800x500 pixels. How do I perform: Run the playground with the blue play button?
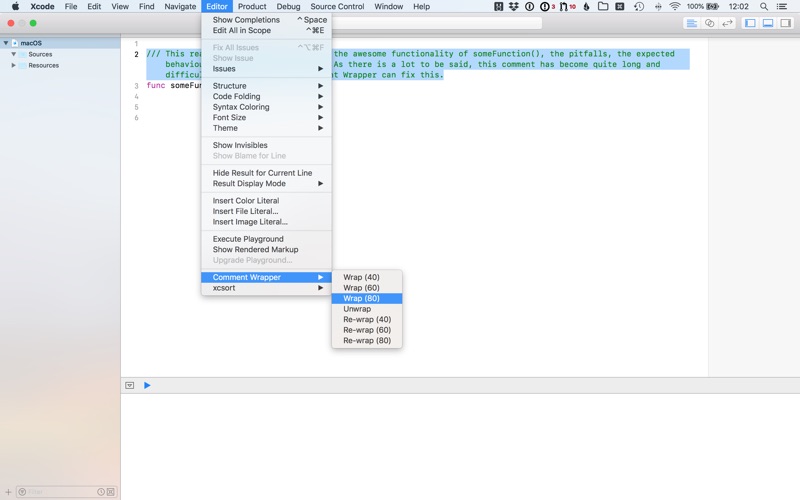pos(147,385)
